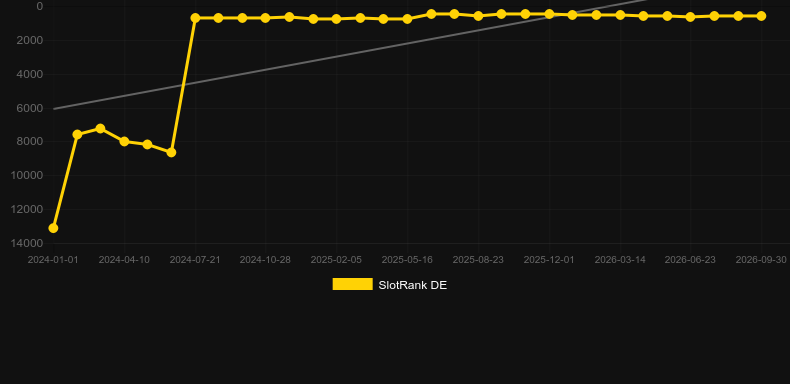The width and height of the screenshot is (790, 384).
Task: Click the 8000 y-axis label
Action: (x=30, y=142)
